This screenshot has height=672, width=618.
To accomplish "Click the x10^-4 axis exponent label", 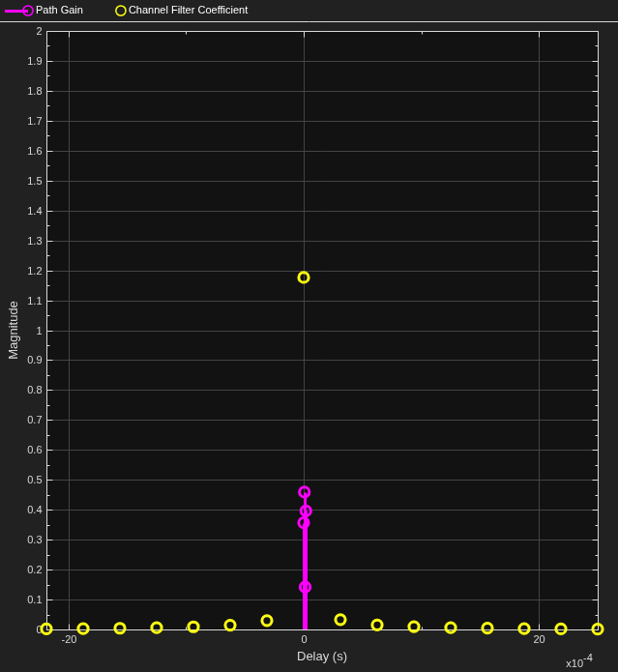I will [579, 661].
